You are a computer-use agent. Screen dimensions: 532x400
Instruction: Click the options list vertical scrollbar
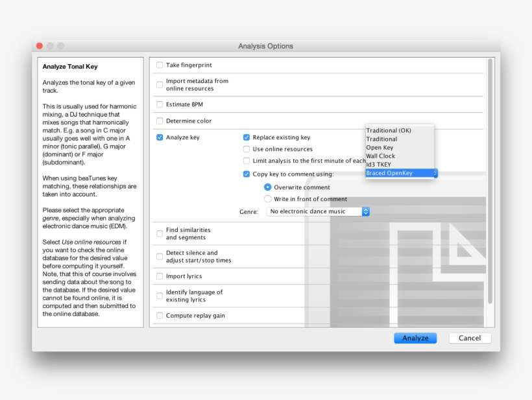point(490,182)
